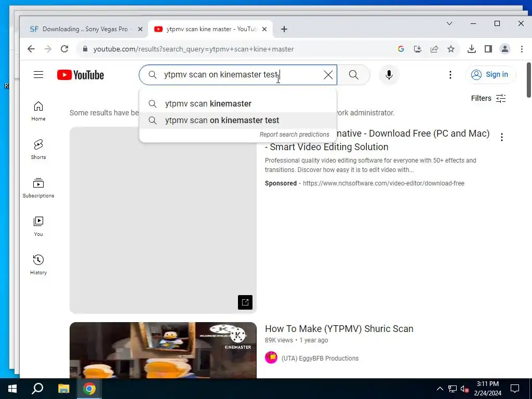This screenshot has width=532, height=399.
Task: Click the EggyBFB Productions channel avatar
Action: (x=271, y=357)
